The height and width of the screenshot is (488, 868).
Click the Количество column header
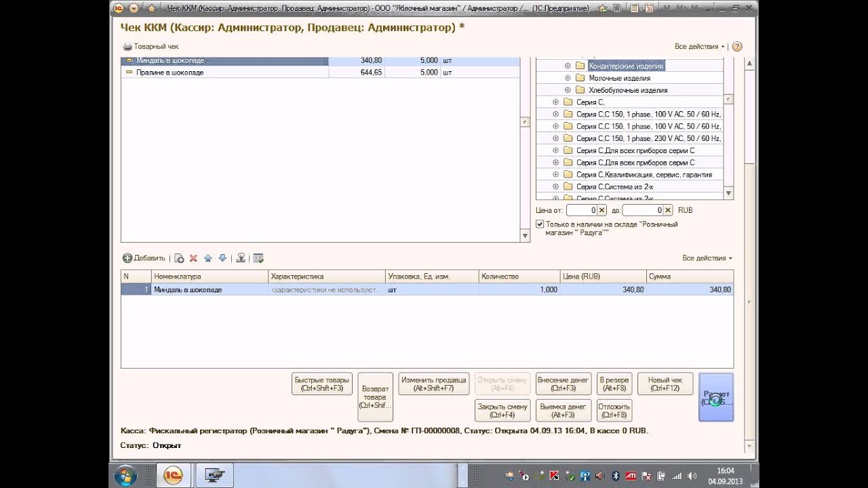click(x=519, y=277)
